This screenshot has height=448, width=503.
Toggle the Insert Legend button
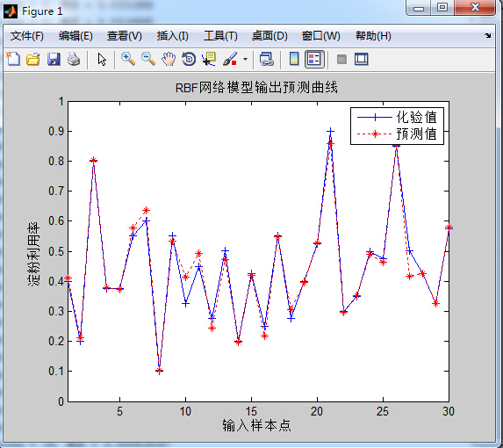pos(313,59)
